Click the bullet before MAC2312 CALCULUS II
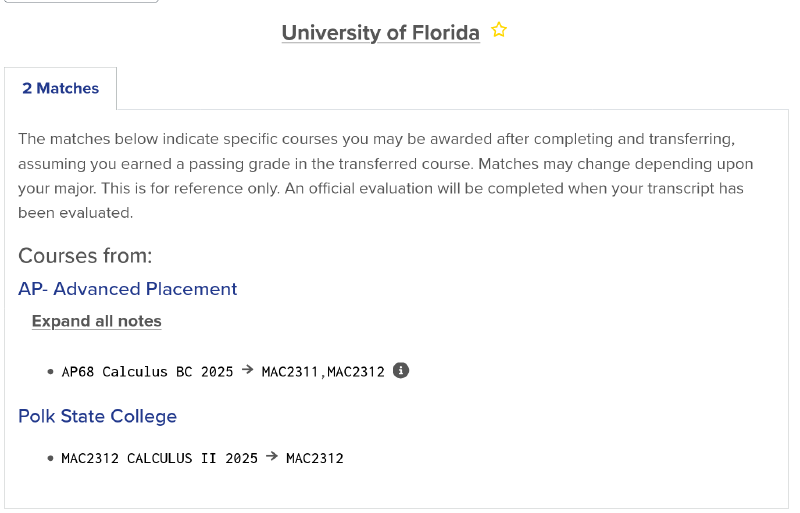Viewport: 800px width, 513px height. tap(50, 459)
